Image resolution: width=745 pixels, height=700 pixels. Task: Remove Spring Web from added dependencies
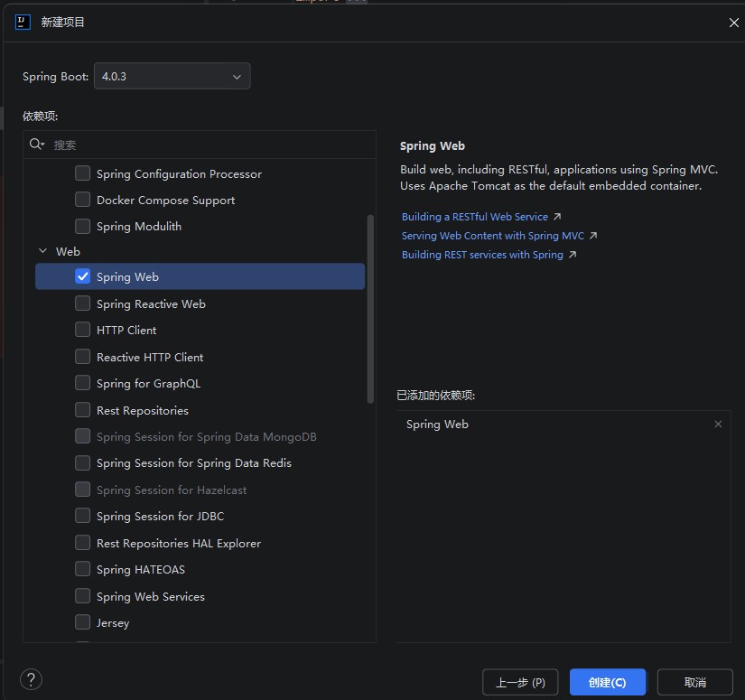718,424
